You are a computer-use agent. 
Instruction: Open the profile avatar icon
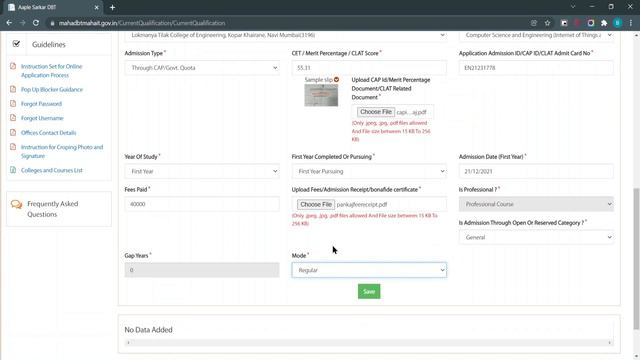pyautogui.click(x=618, y=23)
